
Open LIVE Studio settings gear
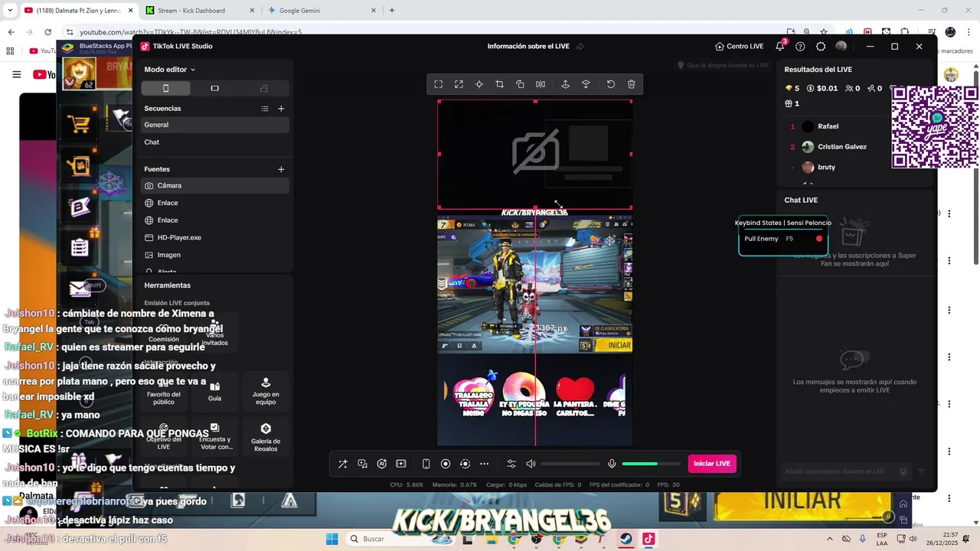tap(821, 46)
